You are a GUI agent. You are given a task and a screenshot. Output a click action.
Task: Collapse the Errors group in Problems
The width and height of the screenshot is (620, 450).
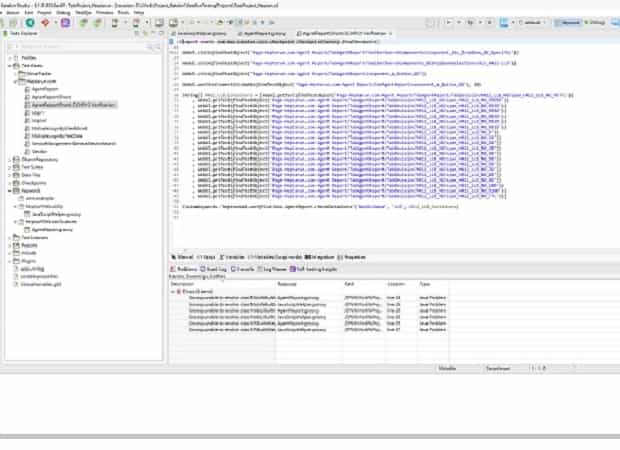click(173, 290)
